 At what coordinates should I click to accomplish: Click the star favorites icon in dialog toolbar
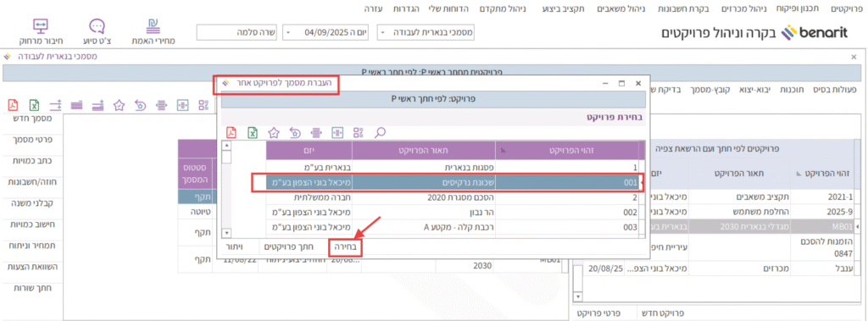tap(274, 132)
